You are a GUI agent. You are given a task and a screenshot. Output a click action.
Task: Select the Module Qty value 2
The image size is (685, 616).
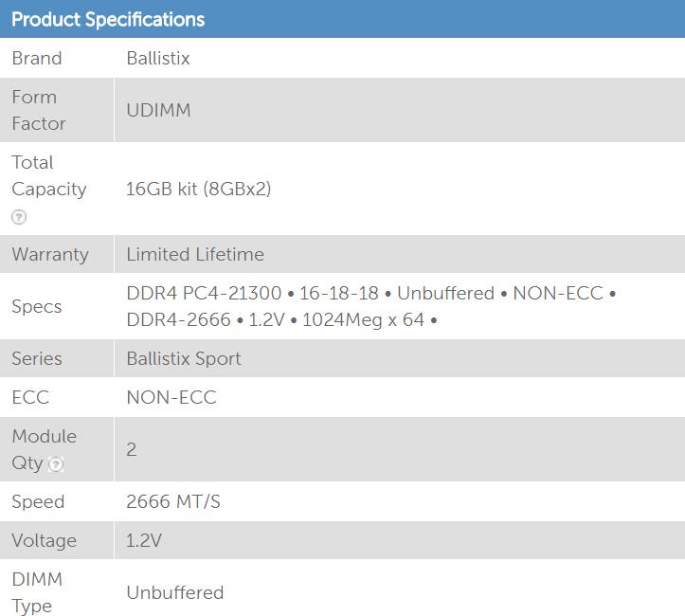click(x=132, y=449)
